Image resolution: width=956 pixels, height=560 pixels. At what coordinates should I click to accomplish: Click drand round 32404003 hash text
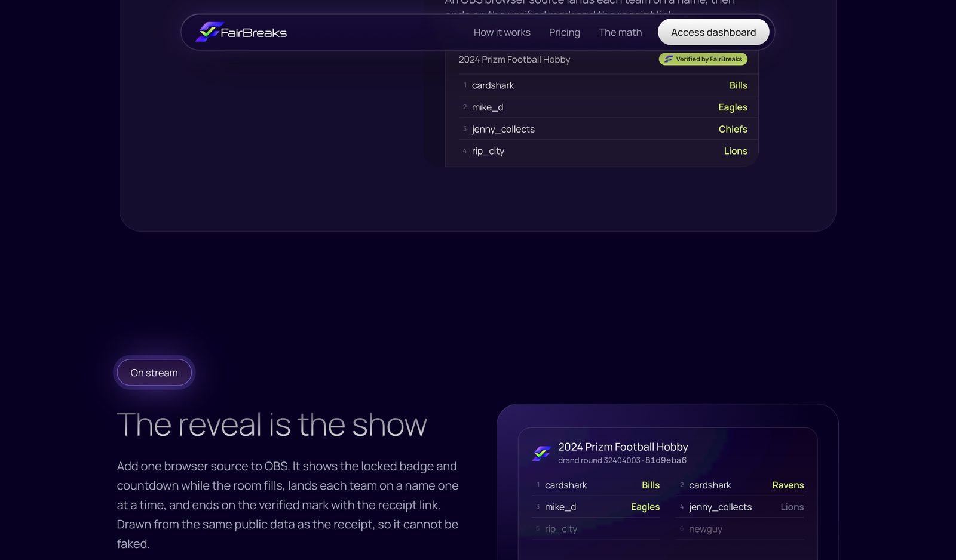(622, 460)
